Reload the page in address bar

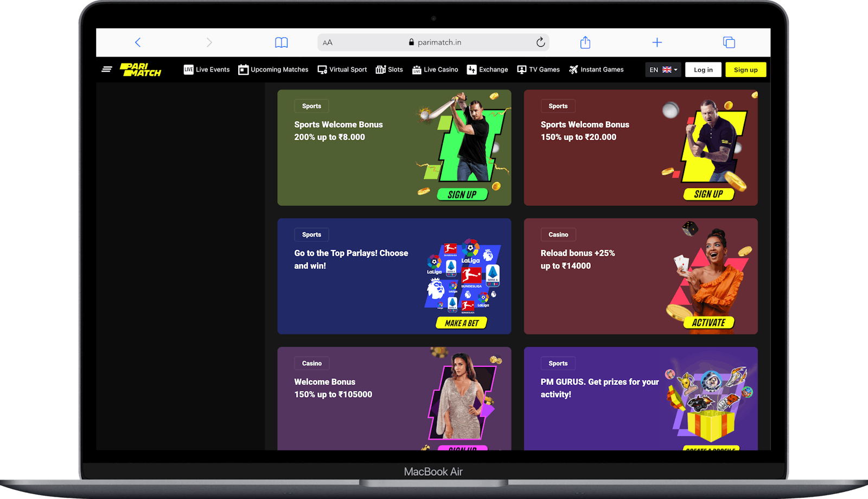click(540, 42)
